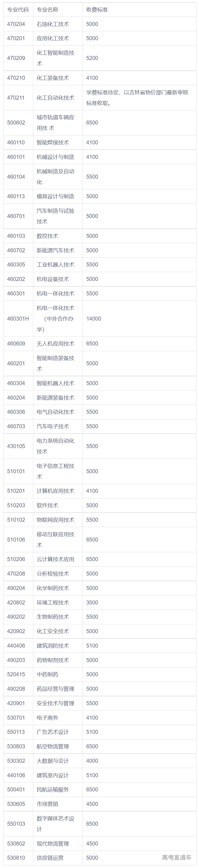Click the 收费标准 column header
199x868 pixels.
tap(97, 10)
